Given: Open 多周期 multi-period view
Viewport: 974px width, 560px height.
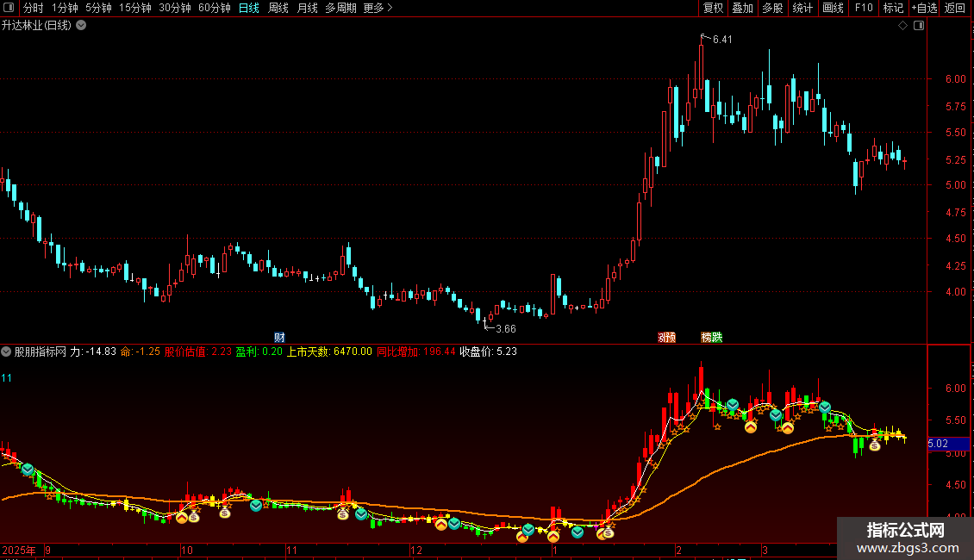Looking at the screenshot, I should [341, 8].
